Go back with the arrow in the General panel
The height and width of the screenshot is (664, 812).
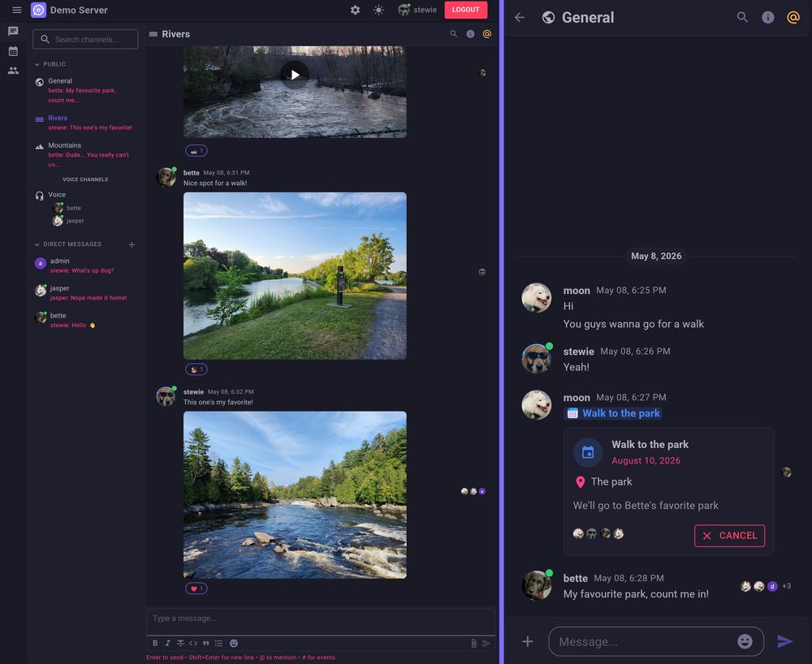(x=520, y=18)
